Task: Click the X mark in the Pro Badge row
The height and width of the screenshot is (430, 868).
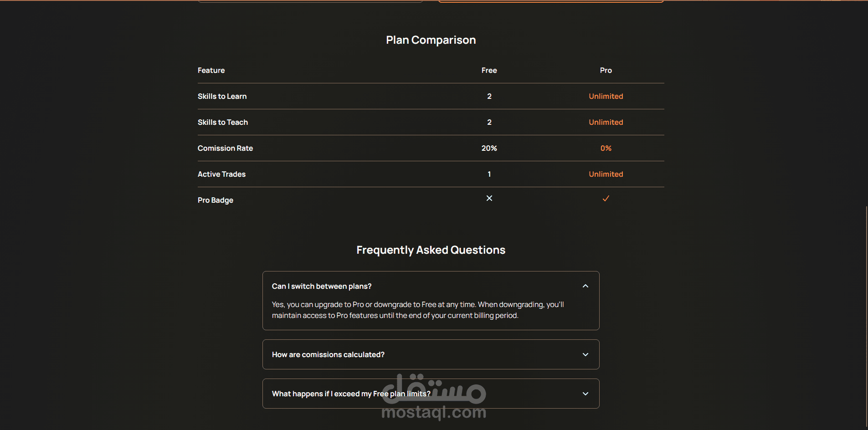Action: (x=489, y=198)
